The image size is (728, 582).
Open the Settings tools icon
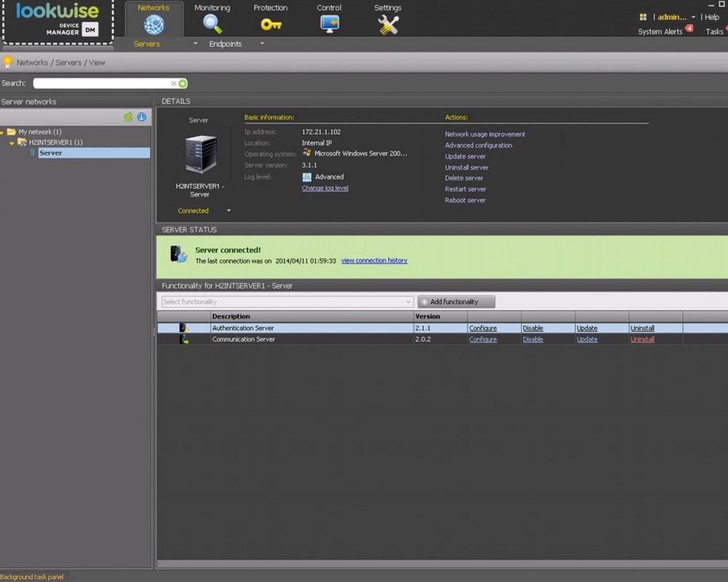[388, 25]
